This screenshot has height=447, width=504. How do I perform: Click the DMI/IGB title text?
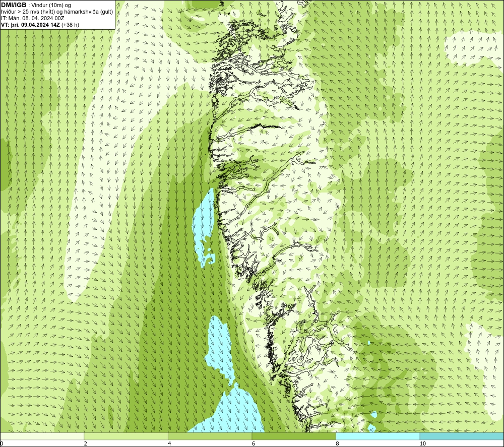click(14, 5)
